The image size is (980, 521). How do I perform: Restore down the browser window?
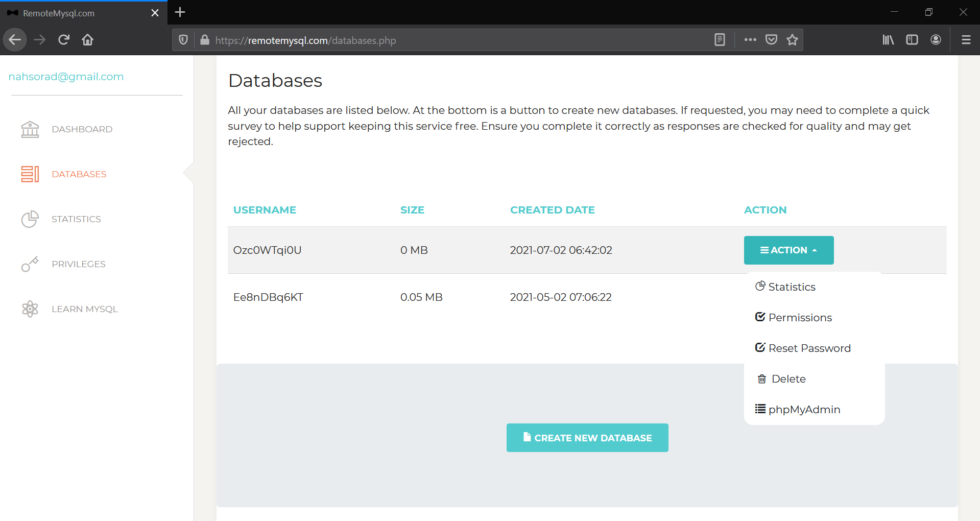929,12
